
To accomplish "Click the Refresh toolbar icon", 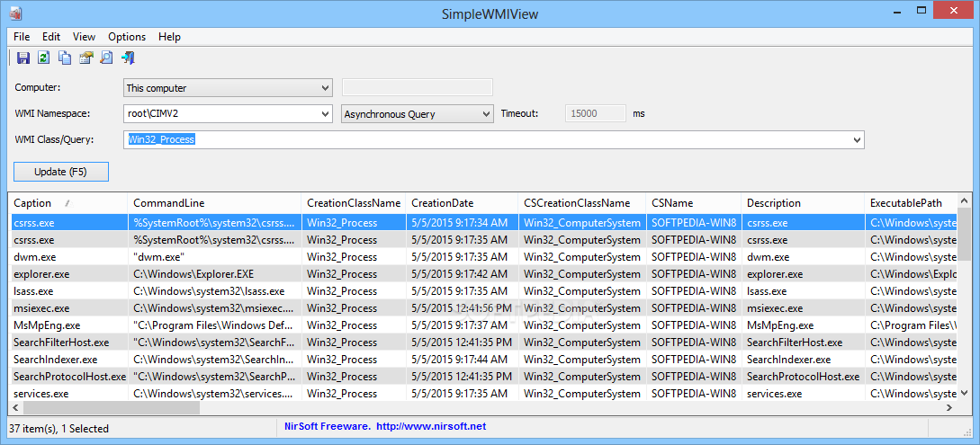I will pyautogui.click(x=44, y=58).
